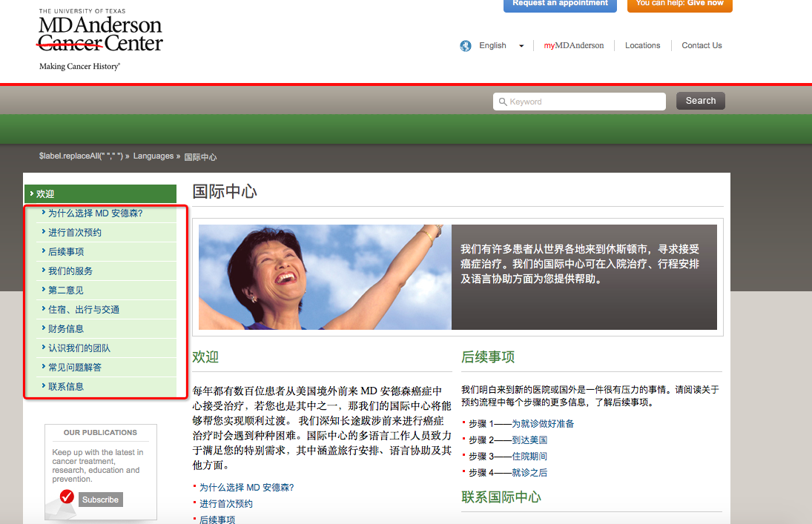Click the Search button
Screen dimensions: 812x524
701,101
